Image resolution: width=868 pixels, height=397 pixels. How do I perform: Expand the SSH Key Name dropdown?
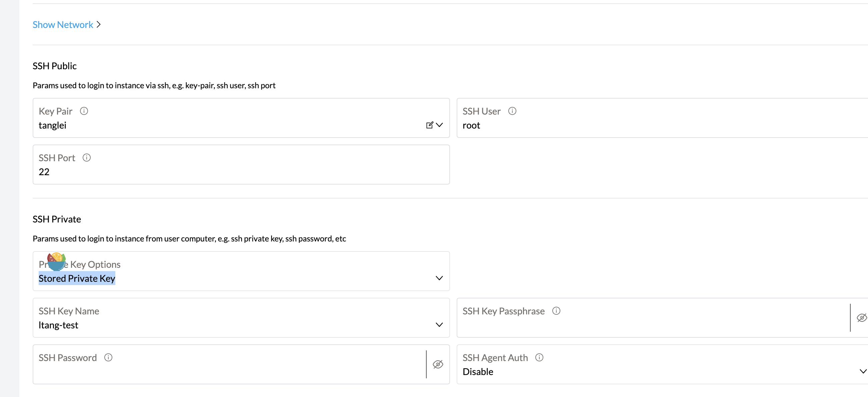click(x=439, y=325)
